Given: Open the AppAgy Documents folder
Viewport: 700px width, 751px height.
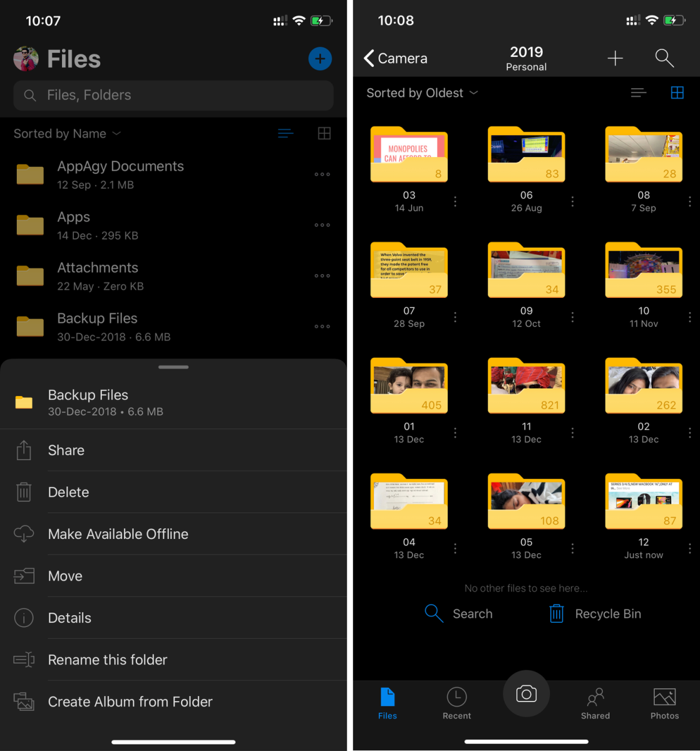Looking at the screenshot, I should [x=173, y=175].
